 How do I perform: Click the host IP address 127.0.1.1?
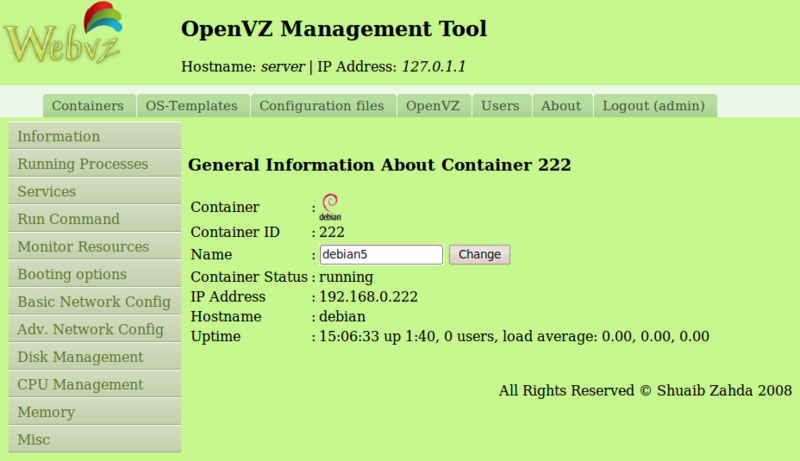point(434,66)
